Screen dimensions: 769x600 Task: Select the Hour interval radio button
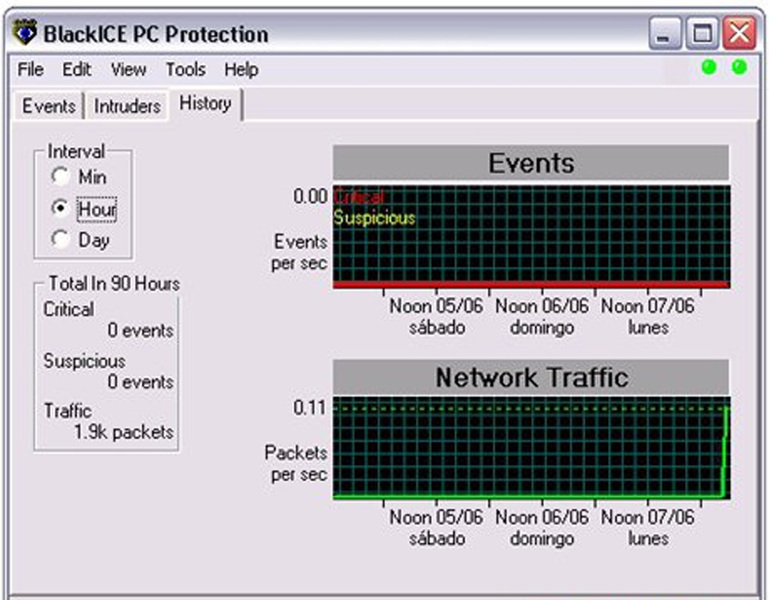tap(60, 208)
